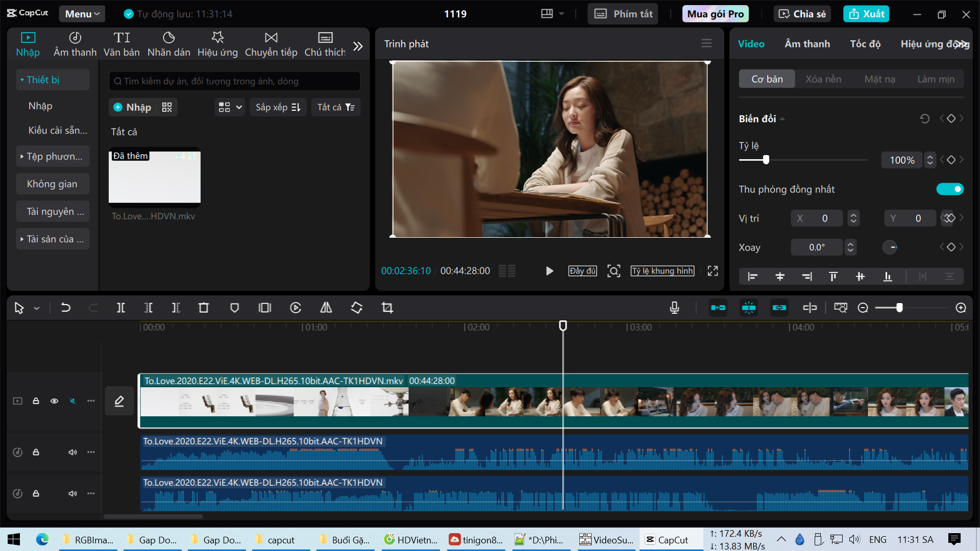
Task: Expand Tệp phương tiện section
Action: point(53,156)
